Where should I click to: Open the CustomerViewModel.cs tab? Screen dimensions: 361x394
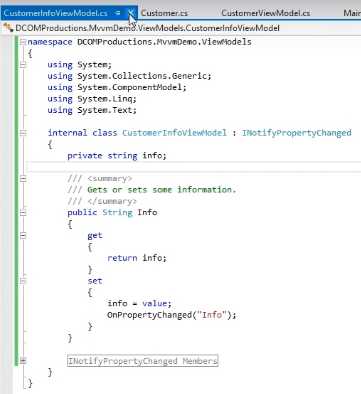(266, 13)
